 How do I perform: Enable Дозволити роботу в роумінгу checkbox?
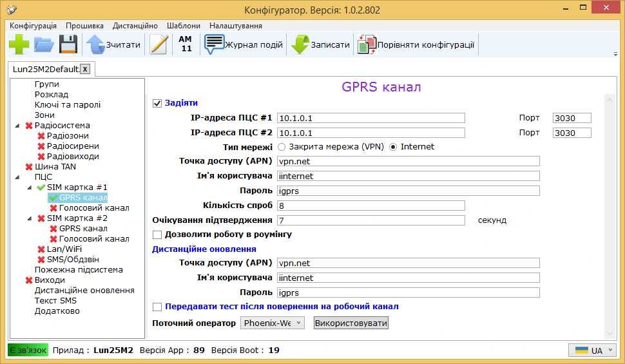coord(157,235)
